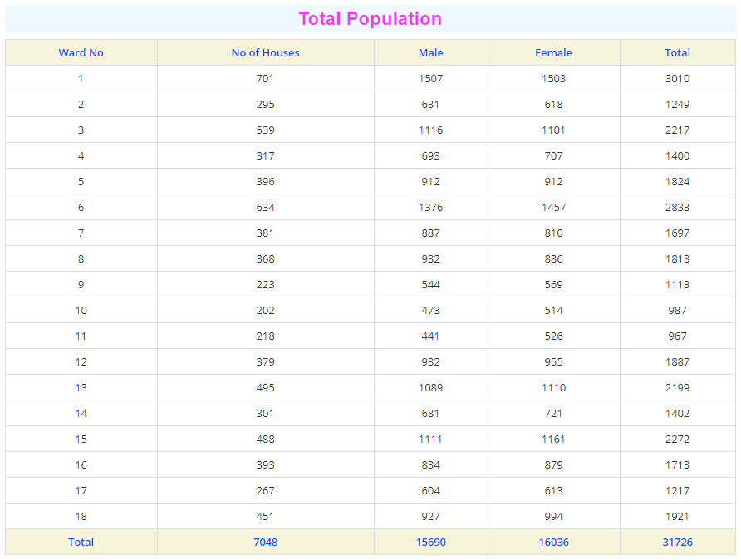Viewport: 741px width, 560px height.
Task: Click male count 1116 in ward 3
Action: pos(430,130)
